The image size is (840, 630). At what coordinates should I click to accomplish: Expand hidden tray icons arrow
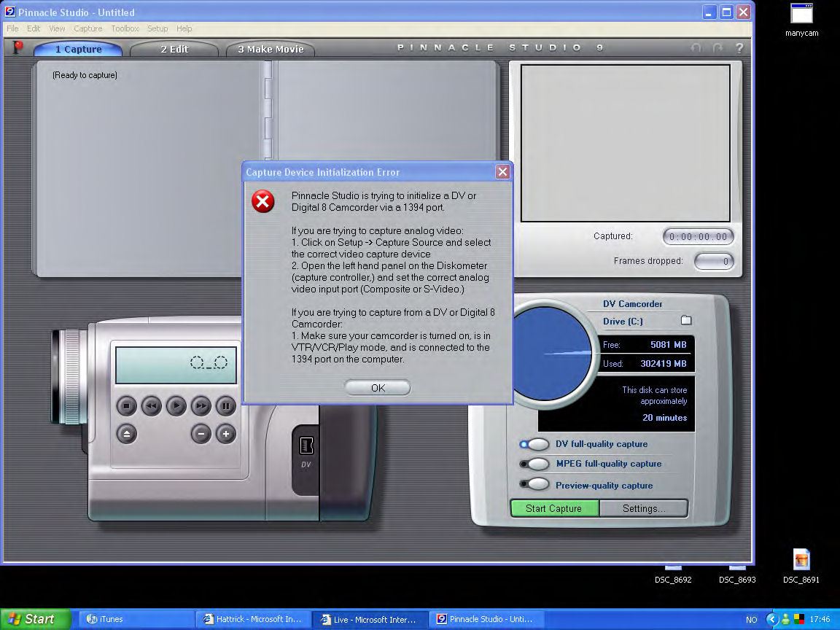click(772, 619)
